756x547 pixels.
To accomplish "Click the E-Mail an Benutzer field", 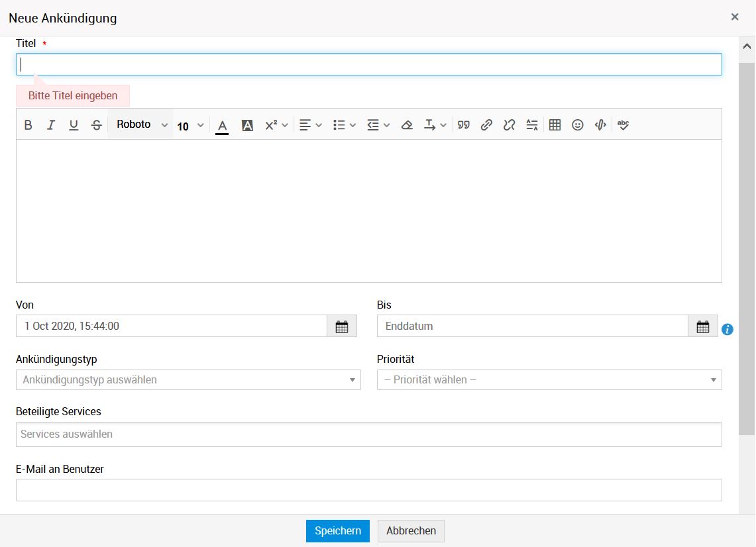I will [369, 490].
